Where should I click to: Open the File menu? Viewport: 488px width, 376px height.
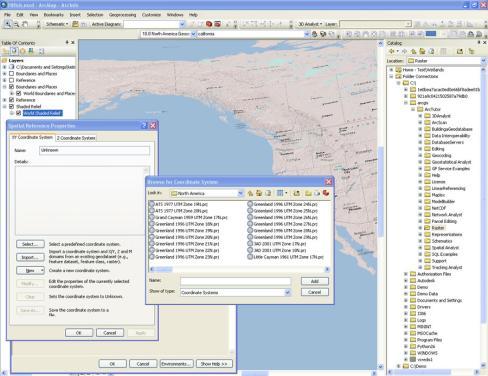(7, 15)
